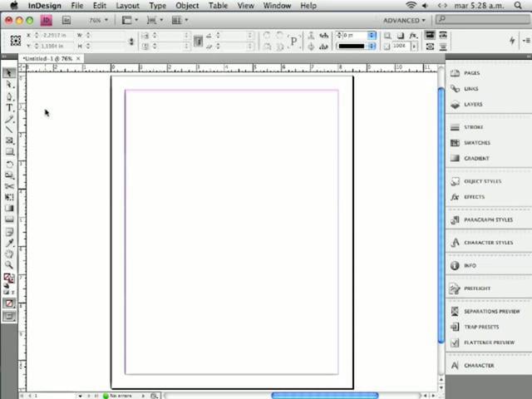Select the Scissors tool
532x399 pixels.
tap(9, 186)
